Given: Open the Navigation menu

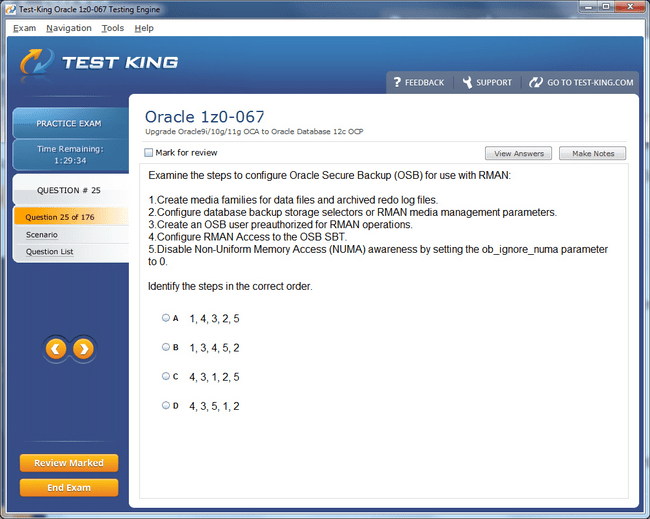Looking at the screenshot, I should tap(69, 28).
